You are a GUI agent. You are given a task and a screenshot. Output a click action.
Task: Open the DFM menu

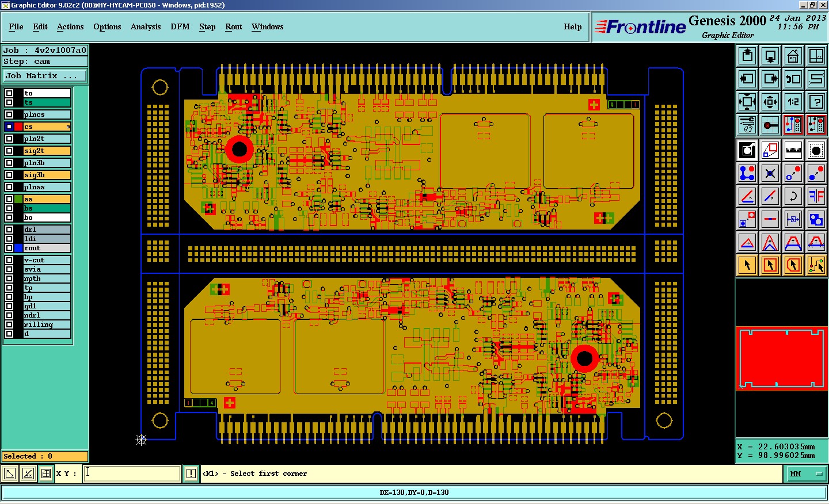(x=180, y=26)
